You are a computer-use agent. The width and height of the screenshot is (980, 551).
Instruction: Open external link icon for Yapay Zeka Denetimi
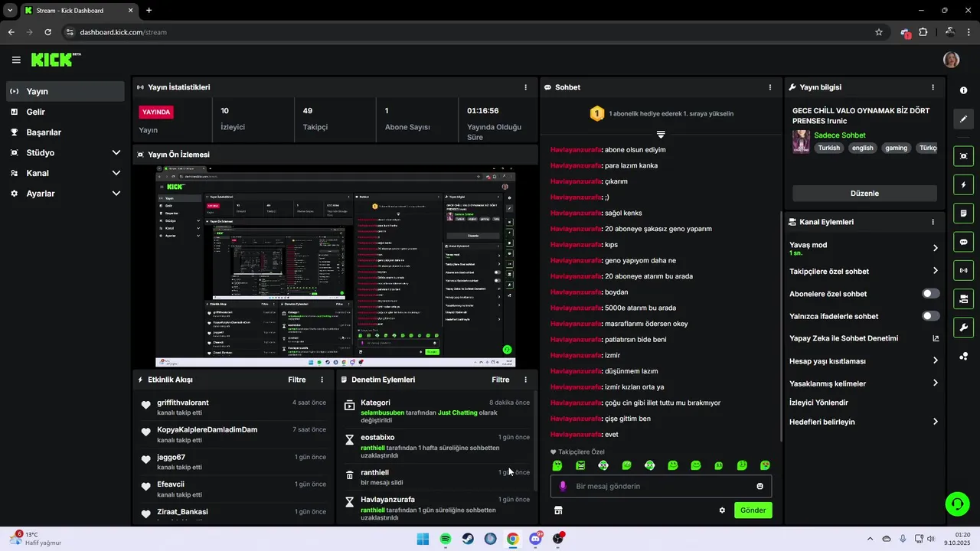pos(935,338)
